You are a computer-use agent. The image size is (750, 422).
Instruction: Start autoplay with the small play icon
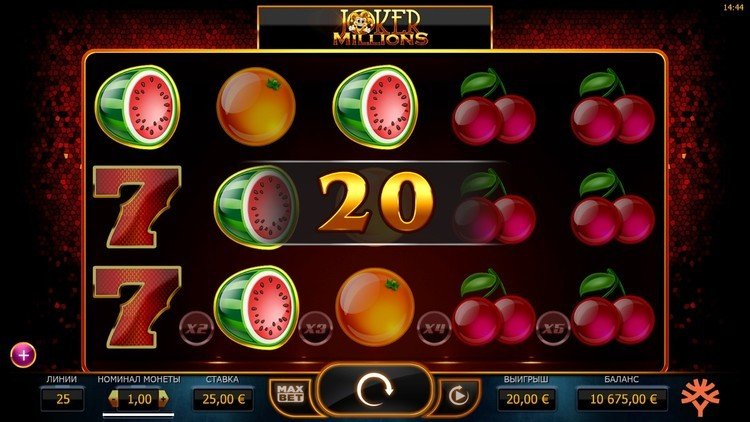click(x=458, y=396)
